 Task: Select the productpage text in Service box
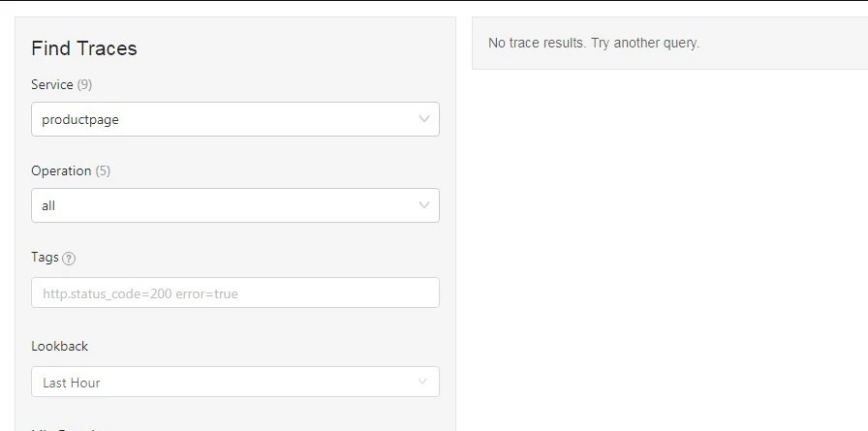pos(80,120)
